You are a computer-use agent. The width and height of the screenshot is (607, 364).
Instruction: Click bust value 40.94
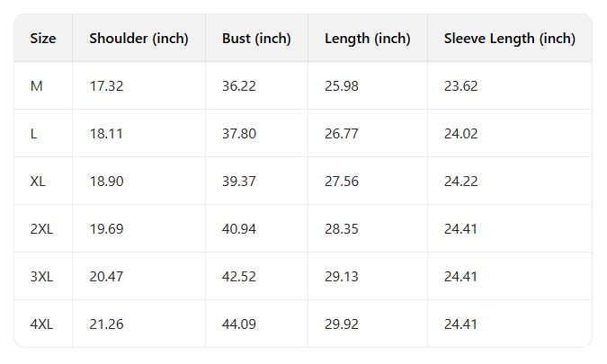[239, 229]
